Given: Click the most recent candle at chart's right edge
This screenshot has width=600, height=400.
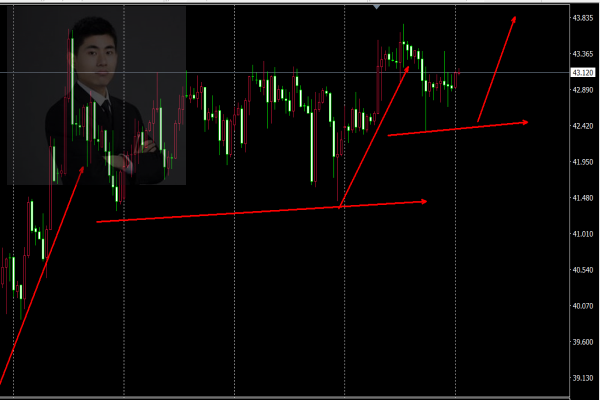Looking at the screenshot, I should click(x=459, y=71).
